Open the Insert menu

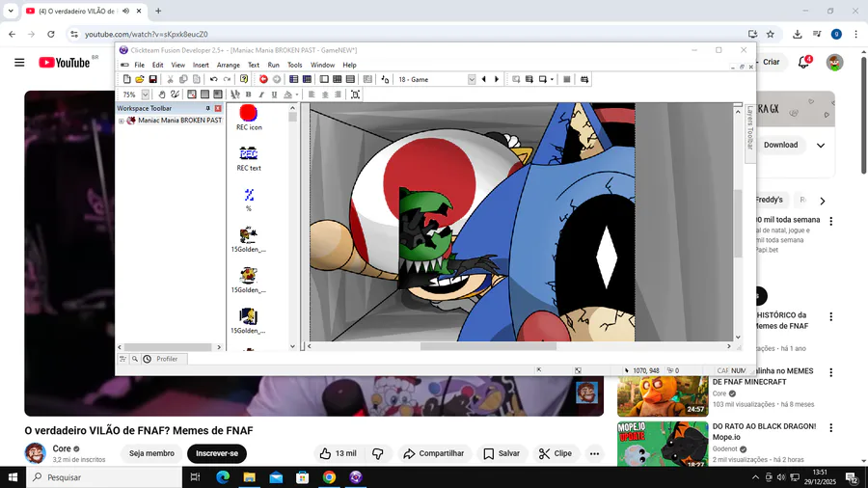201,65
